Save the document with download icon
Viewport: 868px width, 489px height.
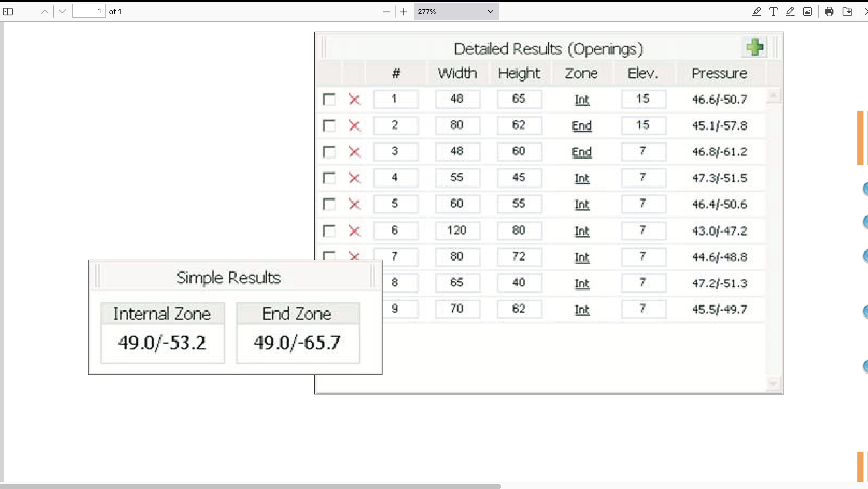point(847,12)
